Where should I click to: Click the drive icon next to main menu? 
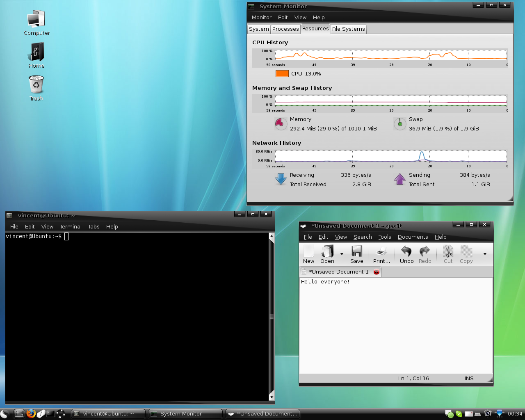19,414
